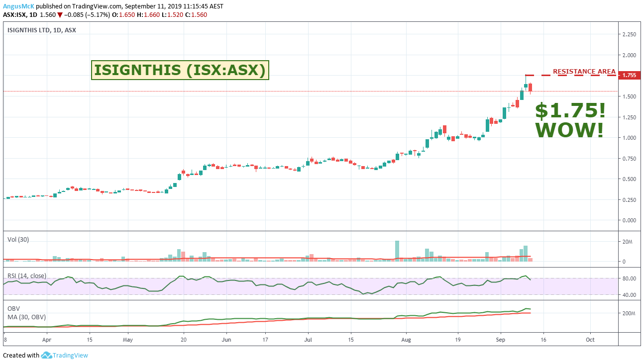Click 'Aug' on the date axis
The width and height of the screenshot is (644, 364).
(406, 340)
